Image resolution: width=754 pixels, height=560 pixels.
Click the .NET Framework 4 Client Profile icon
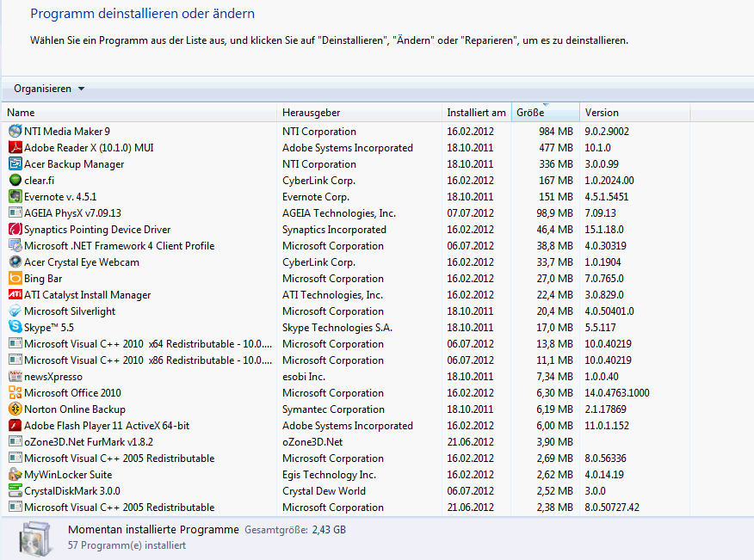(15, 246)
